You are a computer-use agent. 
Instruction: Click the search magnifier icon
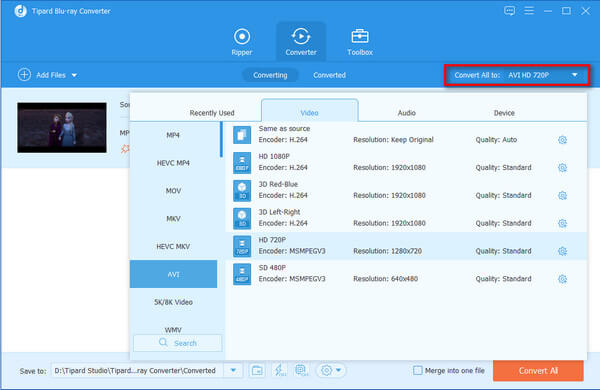pyautogui.click(x=163, y=343)
